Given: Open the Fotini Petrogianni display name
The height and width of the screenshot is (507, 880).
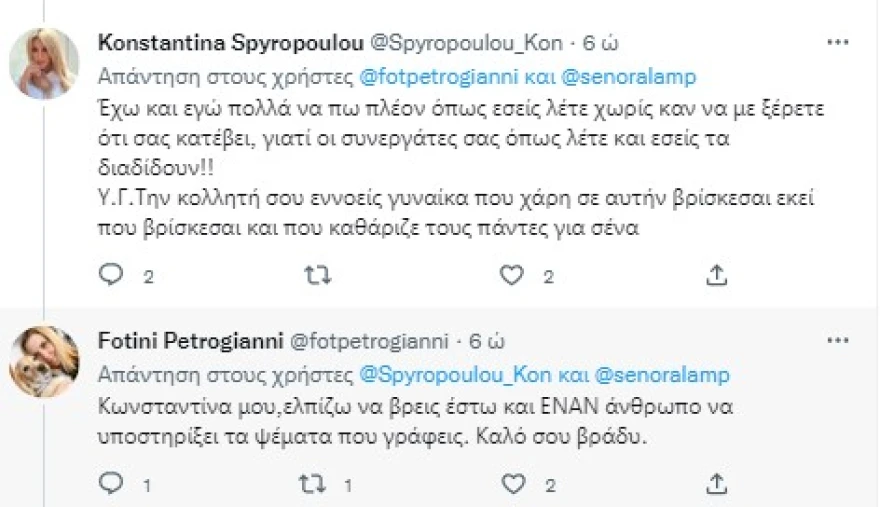Looking at the screenshot, I should (x=189, y=341).
